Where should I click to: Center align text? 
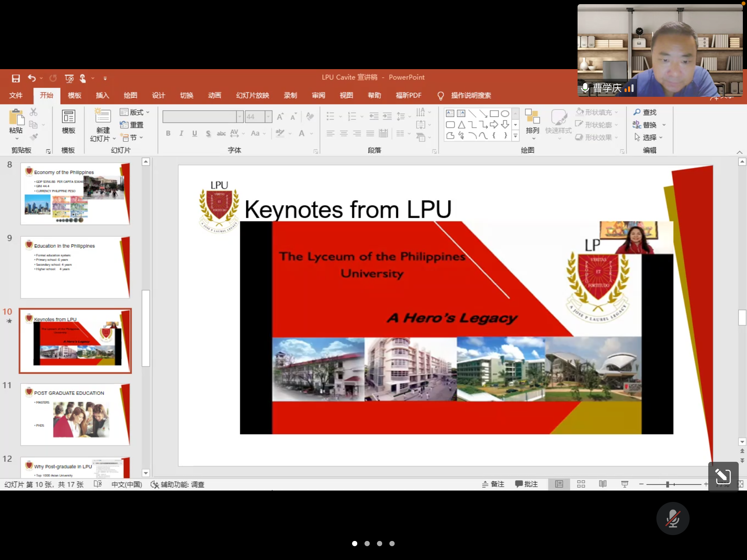344,133
